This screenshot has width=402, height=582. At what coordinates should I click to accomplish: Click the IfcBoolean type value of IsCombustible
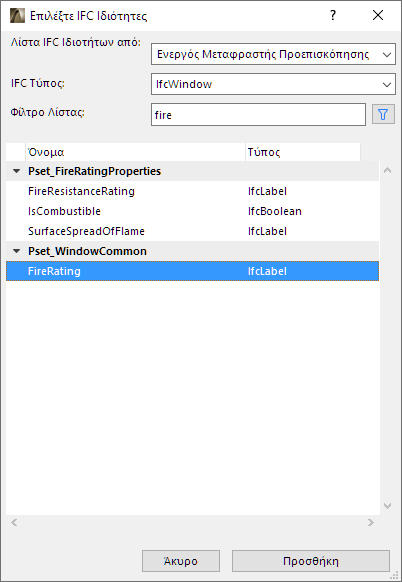click(275, 211)
